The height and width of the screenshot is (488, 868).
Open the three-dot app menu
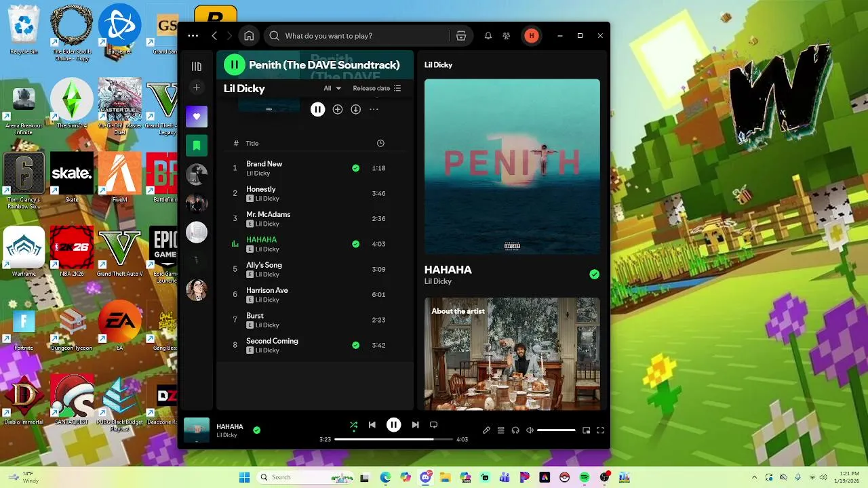click(193, 36)
